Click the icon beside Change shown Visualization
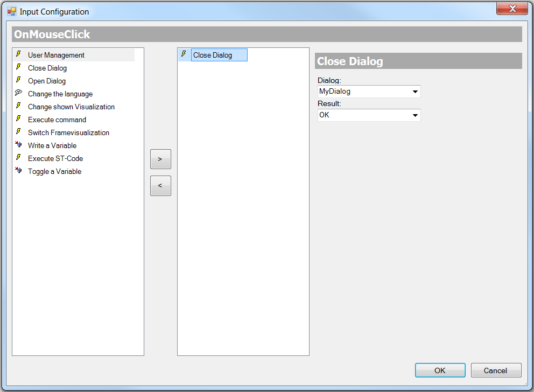The image size is (534, 392). tap(18, 106)
